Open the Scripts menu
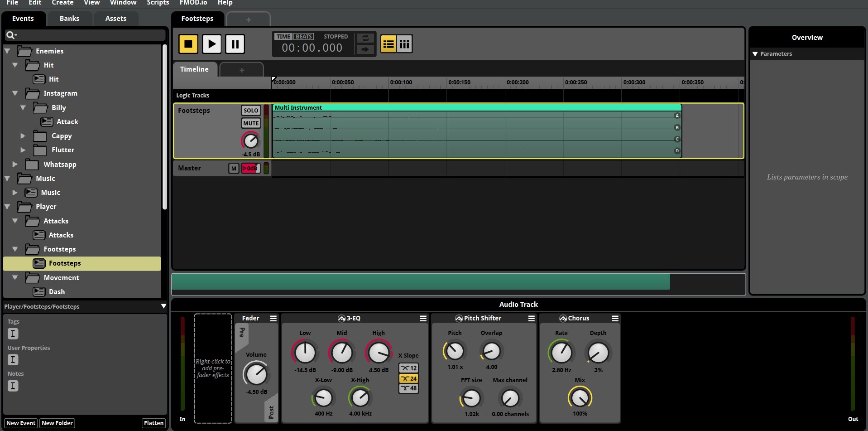Screen dimensions: 868x431 [158, 3]
